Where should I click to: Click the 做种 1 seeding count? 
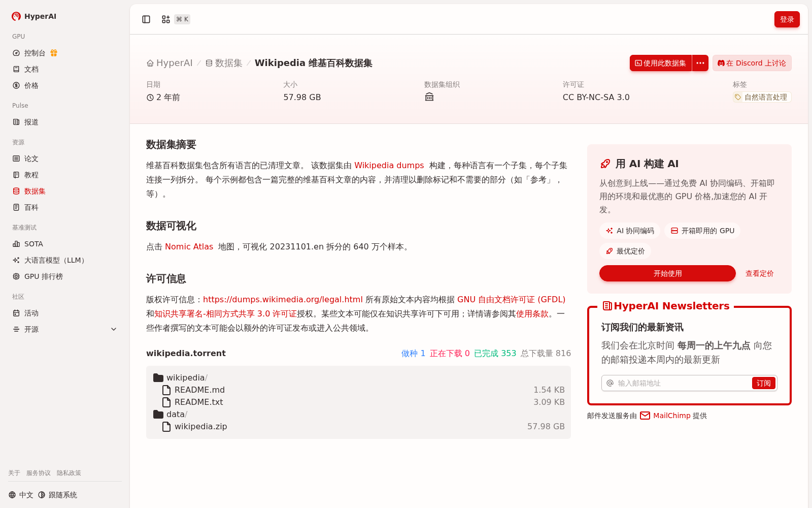(413, 353)
